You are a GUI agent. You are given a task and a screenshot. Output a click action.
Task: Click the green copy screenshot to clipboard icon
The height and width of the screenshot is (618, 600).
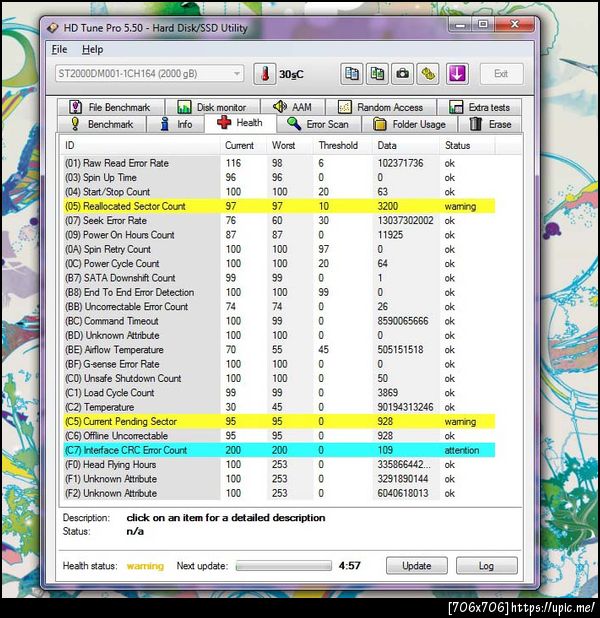[x=377, y=74]
